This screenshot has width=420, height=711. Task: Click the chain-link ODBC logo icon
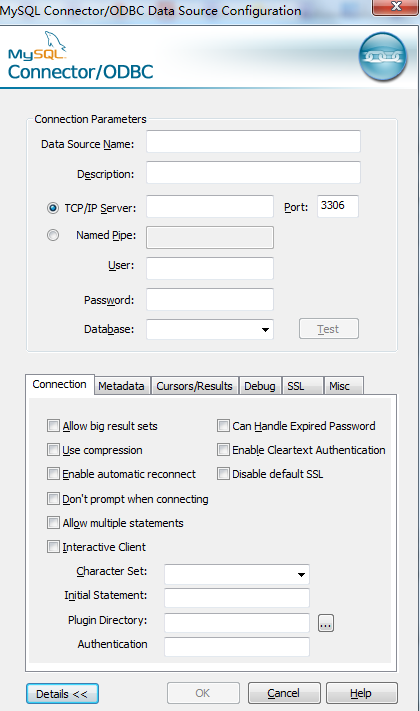pos(383,57)
